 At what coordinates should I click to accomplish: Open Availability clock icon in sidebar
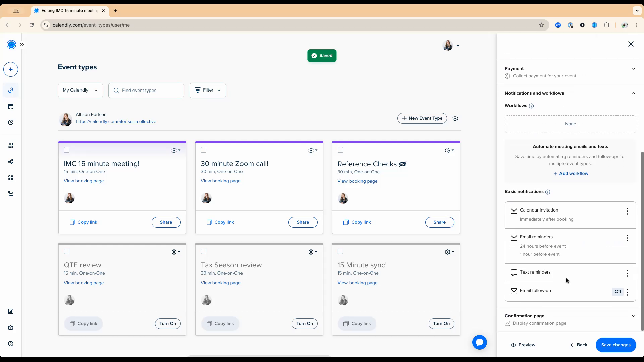tap(11, 123)
